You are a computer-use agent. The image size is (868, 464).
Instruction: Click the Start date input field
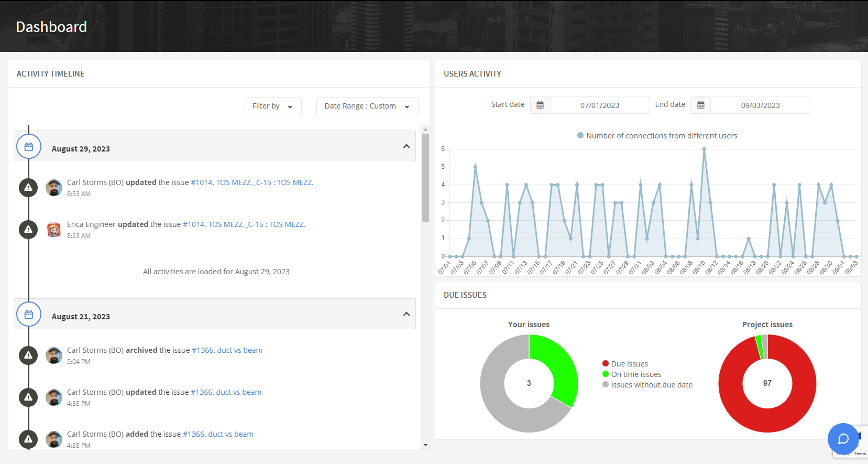pos(599,105)
